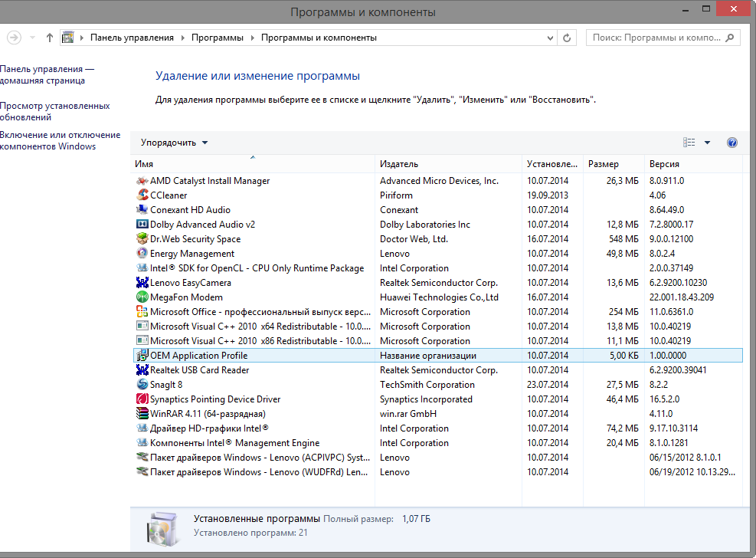Click the Intel SDK for OpenCL icon
This screenshot has width=756, height=558.
(142, 268)
